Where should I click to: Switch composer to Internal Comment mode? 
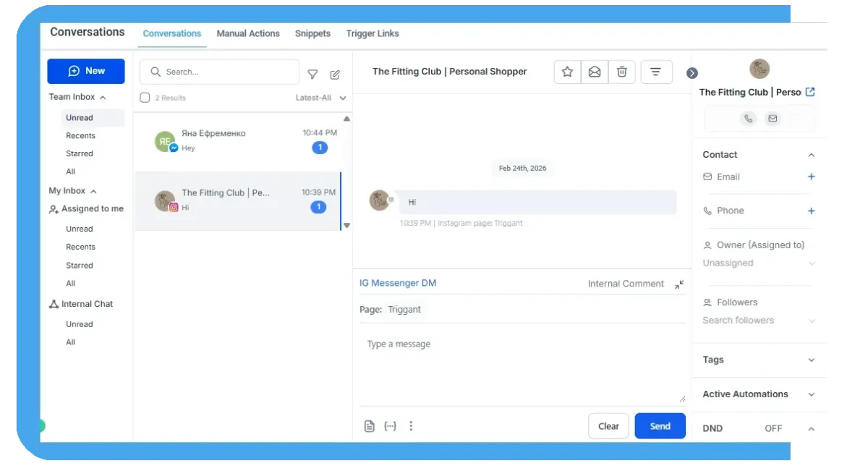click(x=625, y=283)
